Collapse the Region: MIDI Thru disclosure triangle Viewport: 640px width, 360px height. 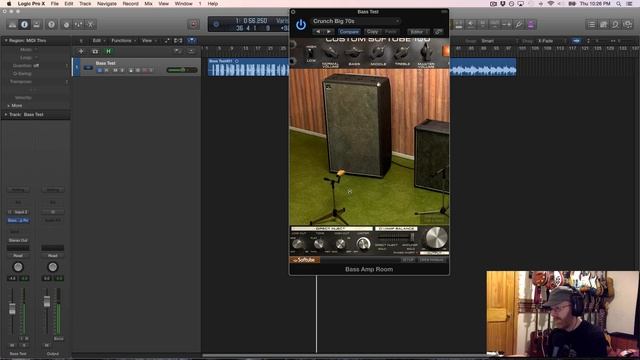[x=6, y=41]
